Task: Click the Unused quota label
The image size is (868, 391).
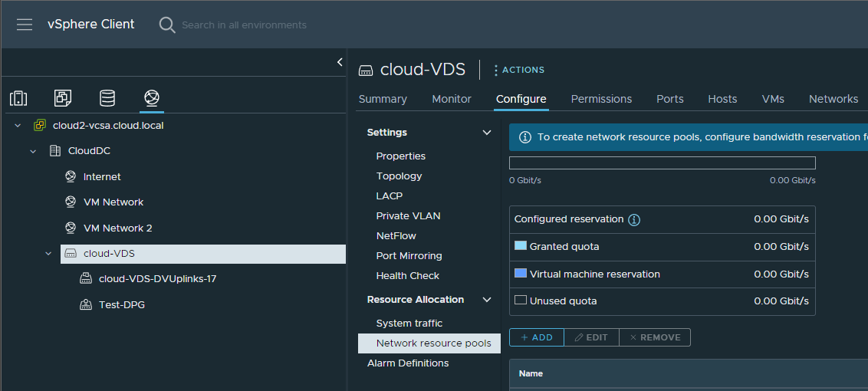Action: [563, 301]
